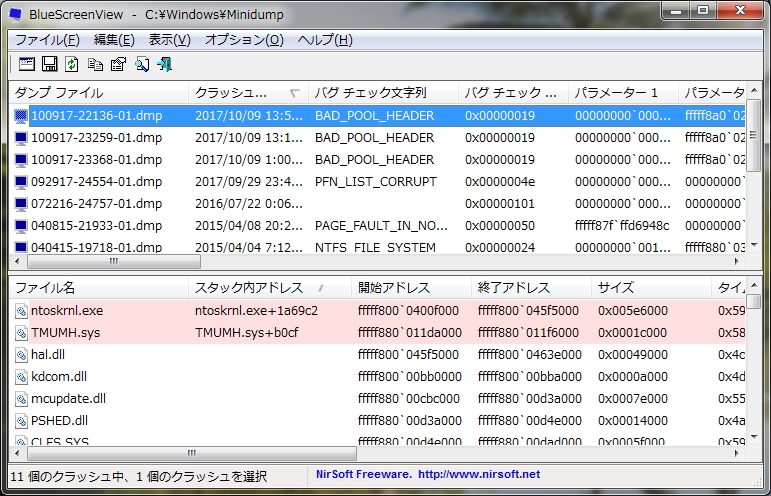The height and width of the screenshot is (496, 771).
Task: Select the hal.dll file name
Action: click(48, 355)
